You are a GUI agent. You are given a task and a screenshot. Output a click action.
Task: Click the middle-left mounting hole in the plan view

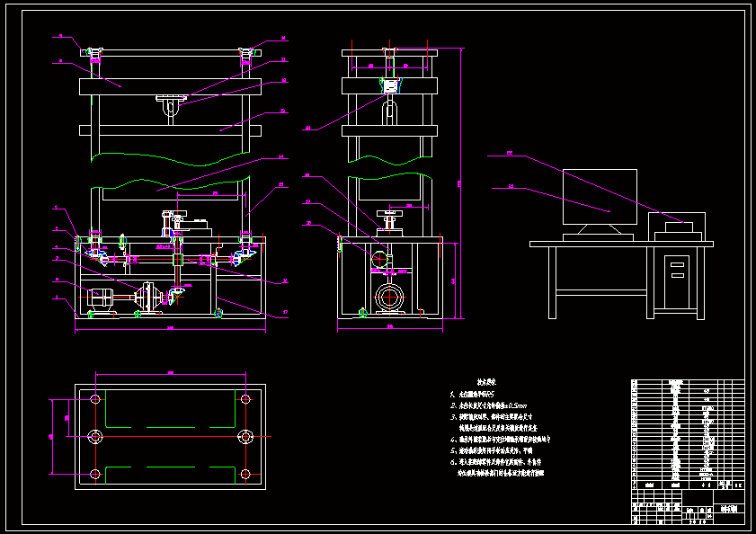click(95, 437)
